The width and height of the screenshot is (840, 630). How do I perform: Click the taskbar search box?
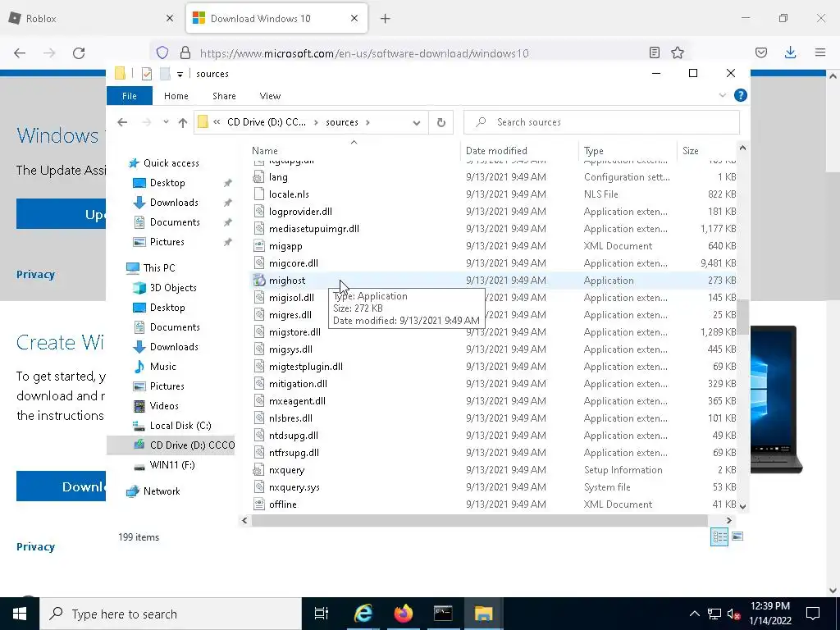pos(171,614)
